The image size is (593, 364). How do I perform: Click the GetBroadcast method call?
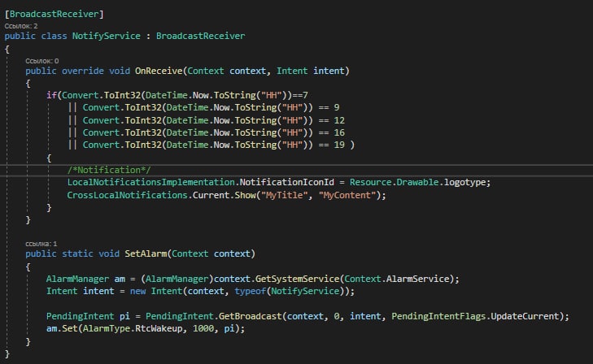point(251,316)
